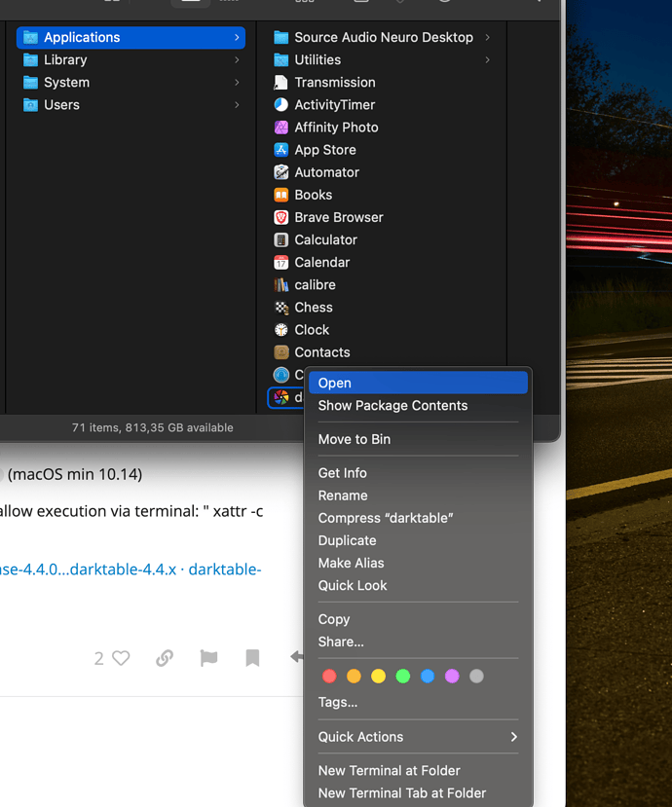Click the heart like icon on post
This screenshot has height=807, width=672.
coord(121,658)
